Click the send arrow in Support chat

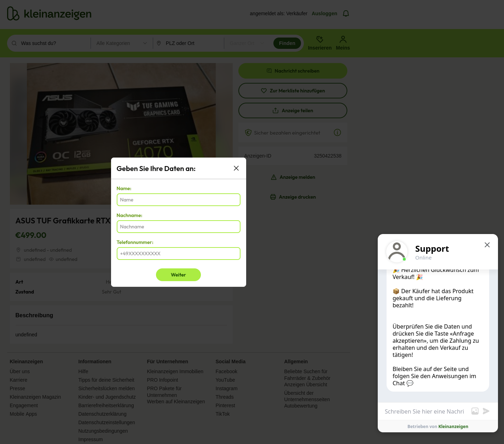[x=486, y=411]
